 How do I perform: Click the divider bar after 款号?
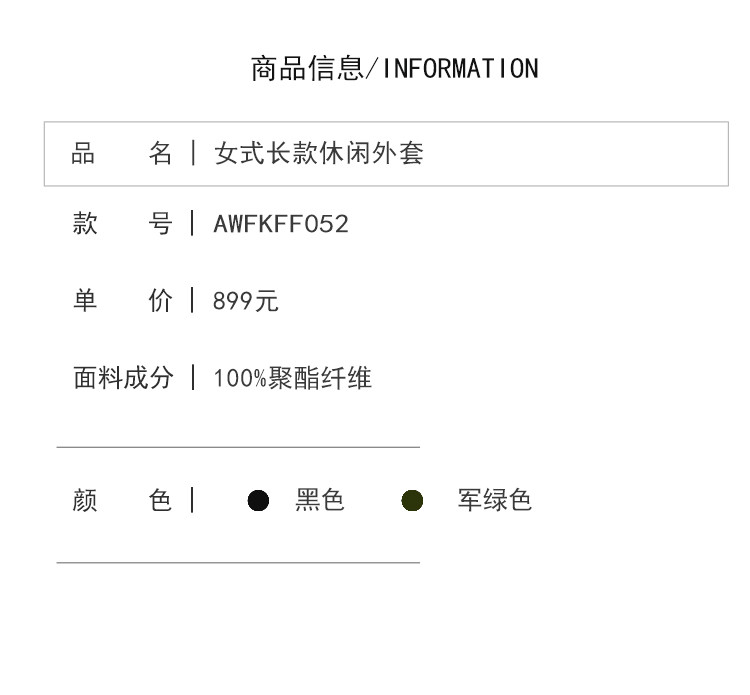192,223
